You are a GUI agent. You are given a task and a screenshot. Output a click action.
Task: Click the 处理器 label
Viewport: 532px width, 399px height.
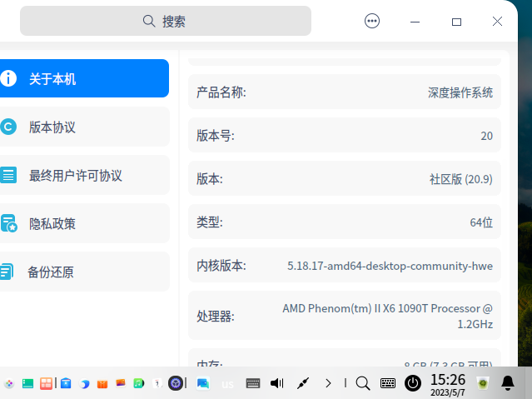click(216, 317)
